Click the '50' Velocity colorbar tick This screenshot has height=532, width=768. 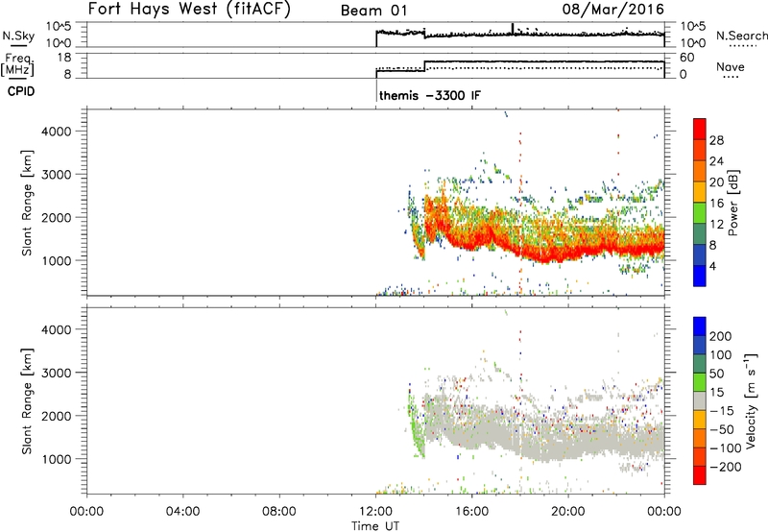click(716, 374)
